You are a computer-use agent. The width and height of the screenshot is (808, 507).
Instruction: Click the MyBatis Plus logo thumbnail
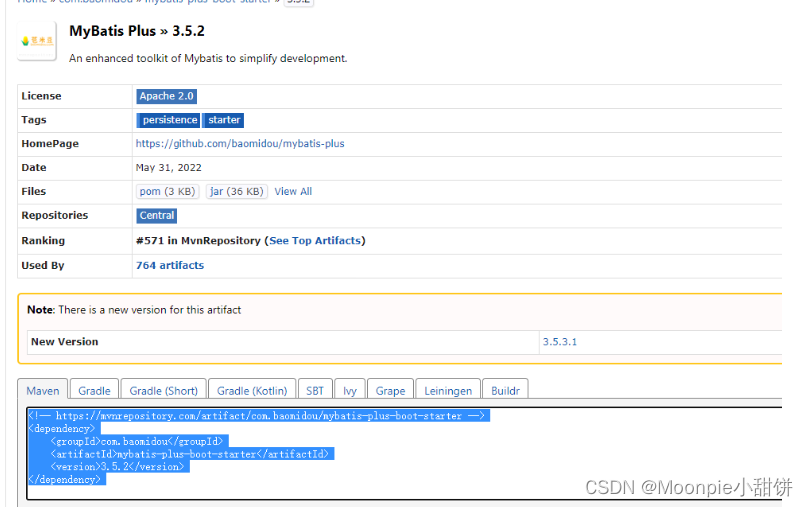37,41
